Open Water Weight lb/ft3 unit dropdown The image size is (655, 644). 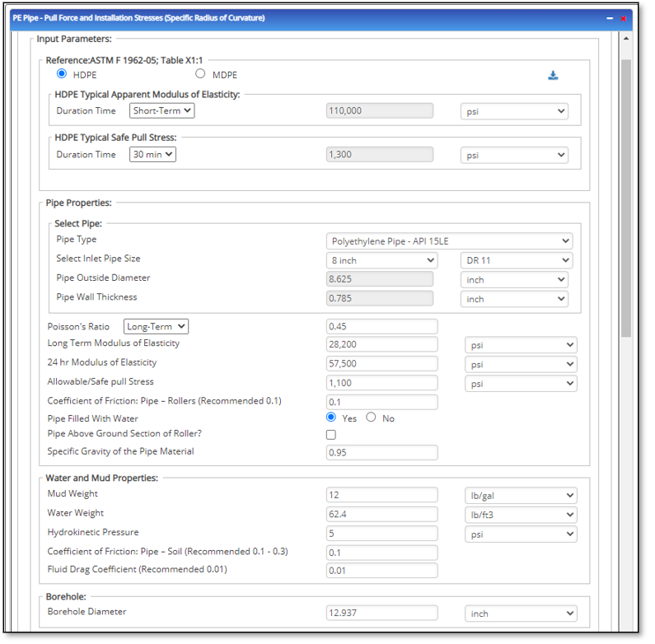pos(521,515)
